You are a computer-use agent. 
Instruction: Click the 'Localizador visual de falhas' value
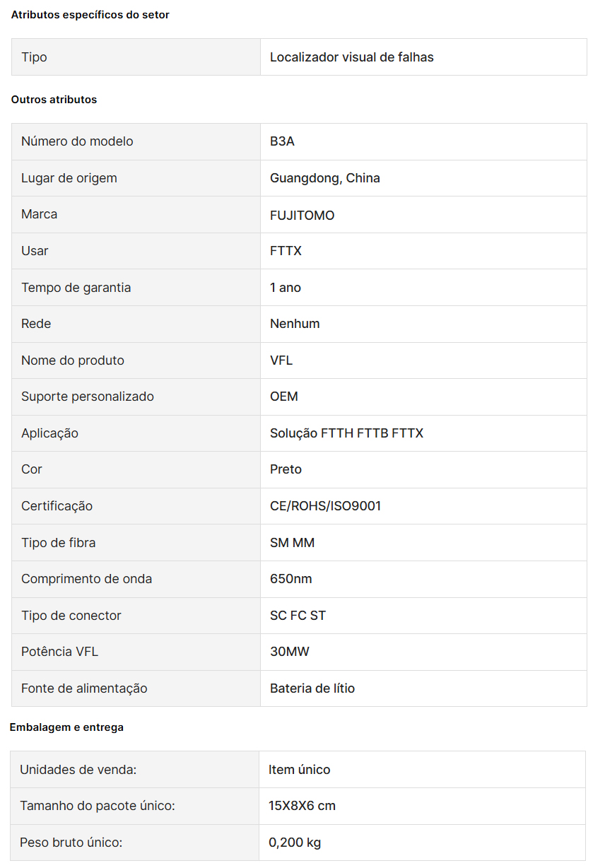[352, 57]
